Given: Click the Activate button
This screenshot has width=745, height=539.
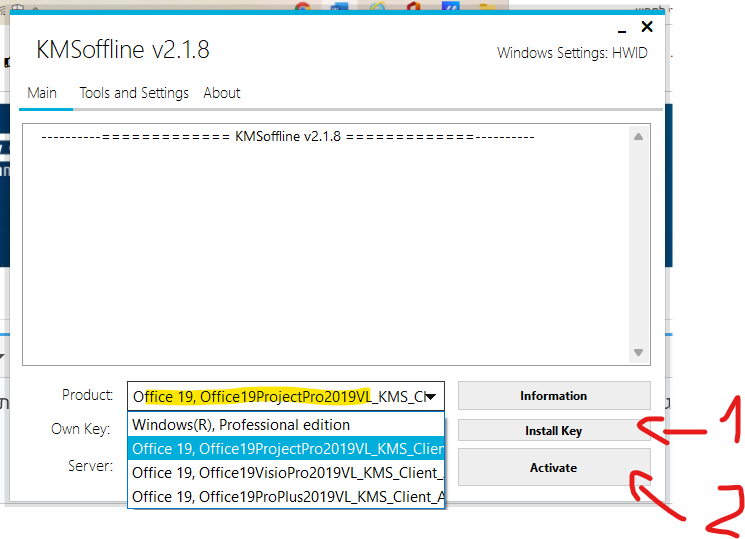Looking at the screenshot, I should (554, 468).
